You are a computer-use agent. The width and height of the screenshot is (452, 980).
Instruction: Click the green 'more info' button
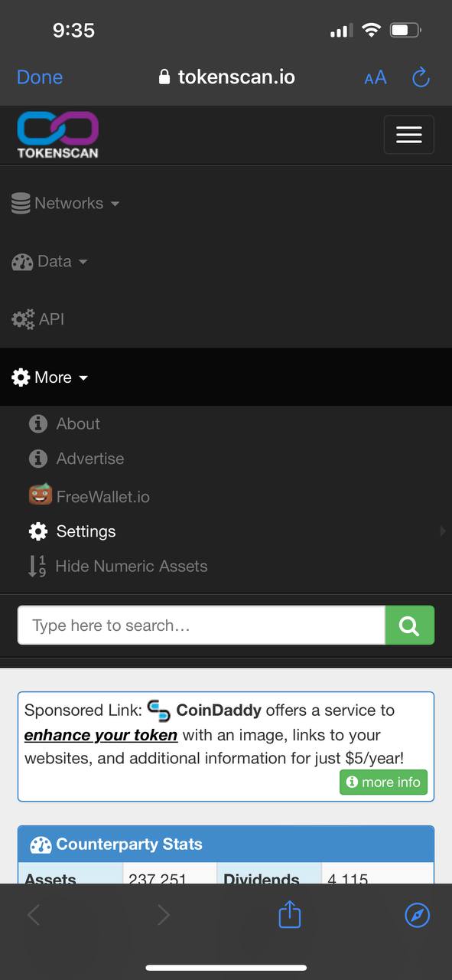coord(383,782)
